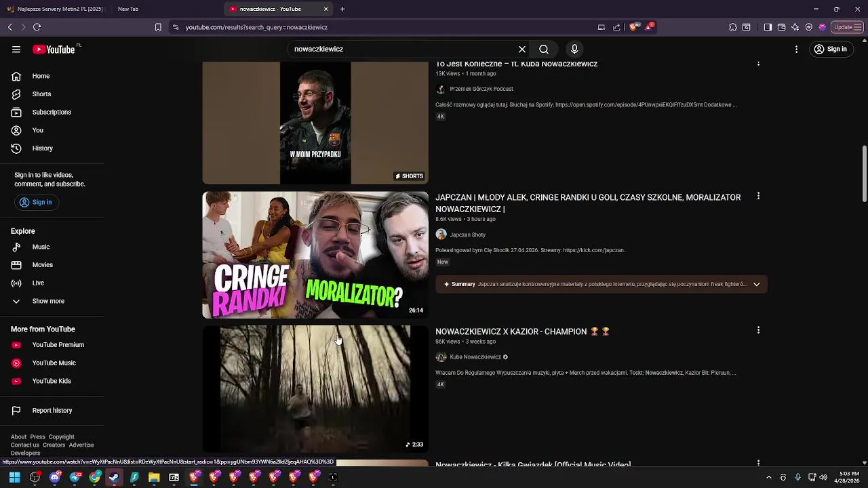This screenshot has width=868, height=488.
Task: Open Steam from the taskbar
Action: point(114,477)
